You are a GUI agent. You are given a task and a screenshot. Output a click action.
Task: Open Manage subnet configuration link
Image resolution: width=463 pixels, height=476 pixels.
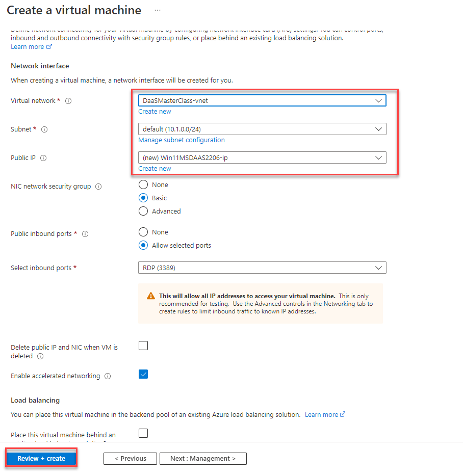pos(182,140)
